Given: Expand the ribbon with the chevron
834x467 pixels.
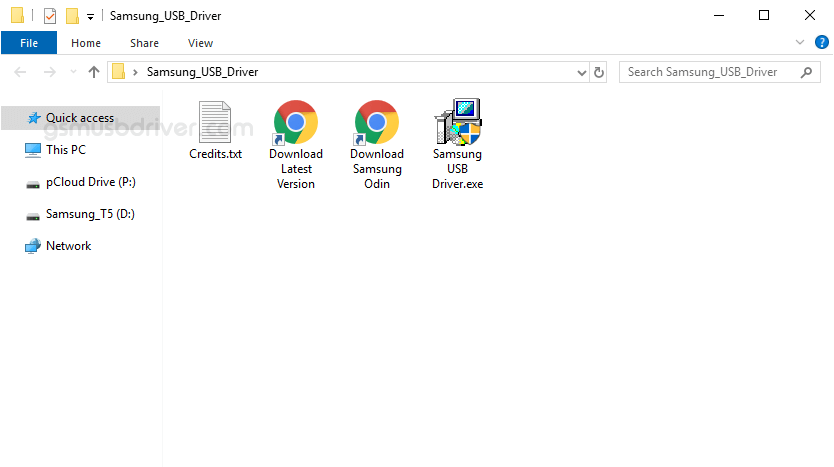Looking at the screenshot, I should pyautogui.click(x=799, y=42).
